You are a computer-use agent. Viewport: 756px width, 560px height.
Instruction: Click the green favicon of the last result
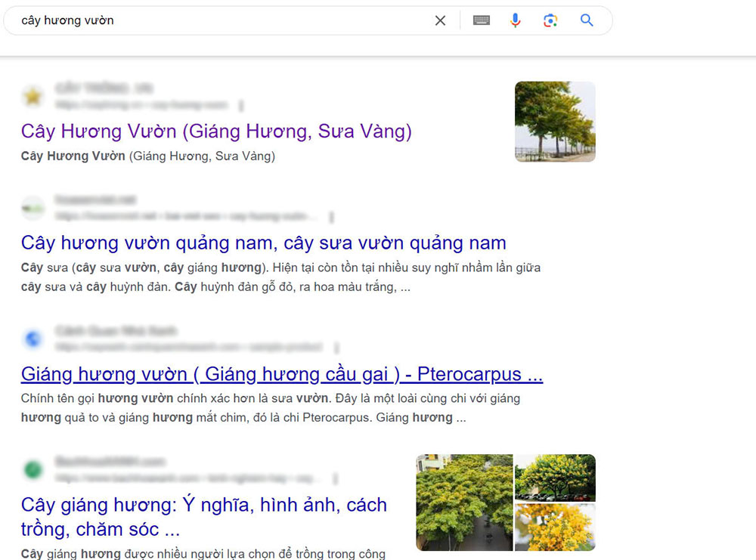coord(33,469)
